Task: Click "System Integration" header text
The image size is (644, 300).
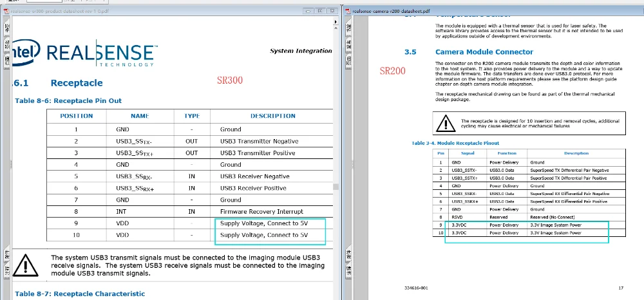Action: (301, 51)
